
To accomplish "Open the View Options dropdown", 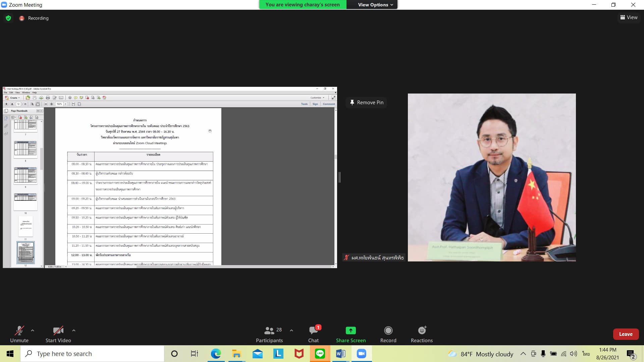I will (375, 5).
